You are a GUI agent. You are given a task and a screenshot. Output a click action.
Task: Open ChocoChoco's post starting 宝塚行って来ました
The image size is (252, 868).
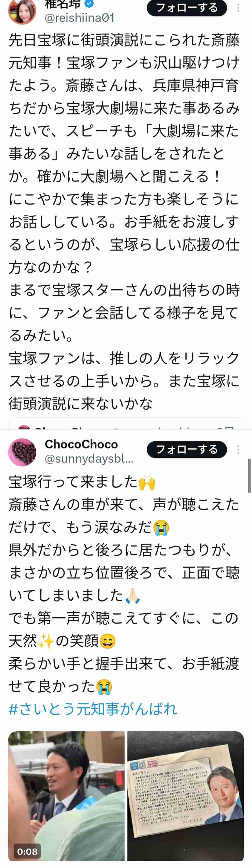pyautogui.click(x=124, y=584)
